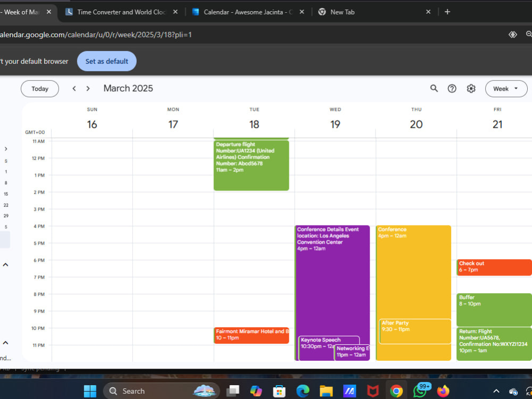Viewport: 532px width, 399px height.
Task: Switch to Time Converter and World Clock tab
Action: (x=121, y=12)
